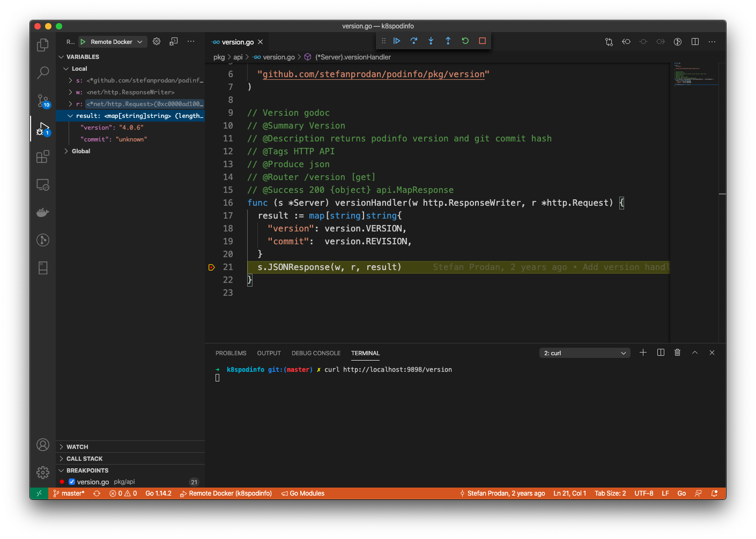The image size is (756, 539).
Task: Stop the debugger with red square
Action: point(483,41)
